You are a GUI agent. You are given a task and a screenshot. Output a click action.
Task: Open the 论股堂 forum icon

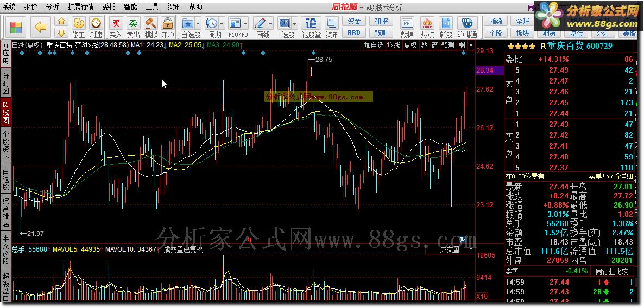pos(311,23)
